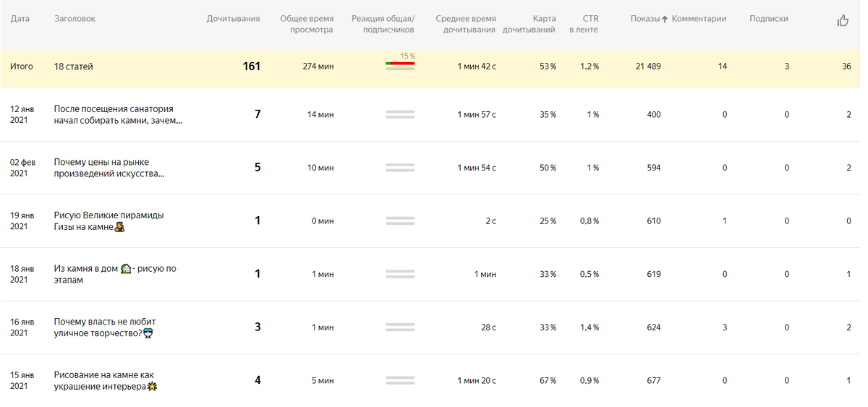Screen dimensions: 868x407
Task: Click the thumbs-up likes column icon
Action: coord(843,20)
